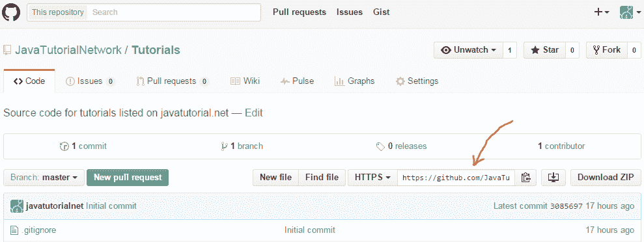
Task: Click New pull request button
Action: coord(128,178)
